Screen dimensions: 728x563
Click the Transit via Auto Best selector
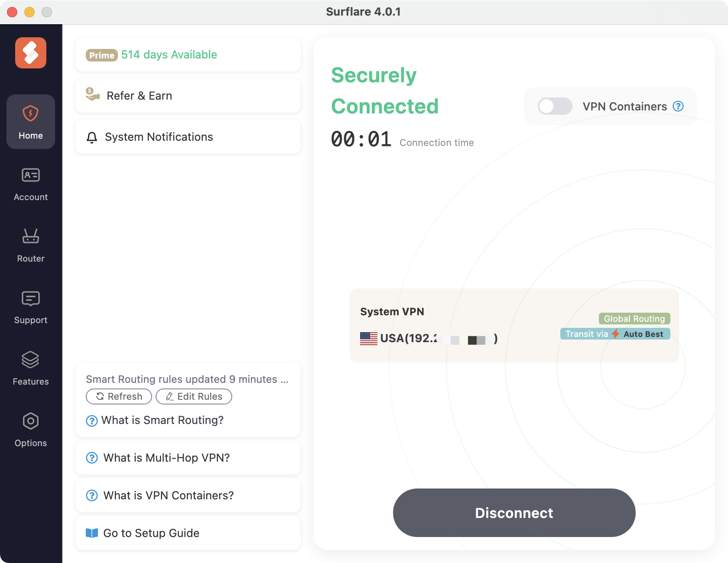tap(615, 334)
